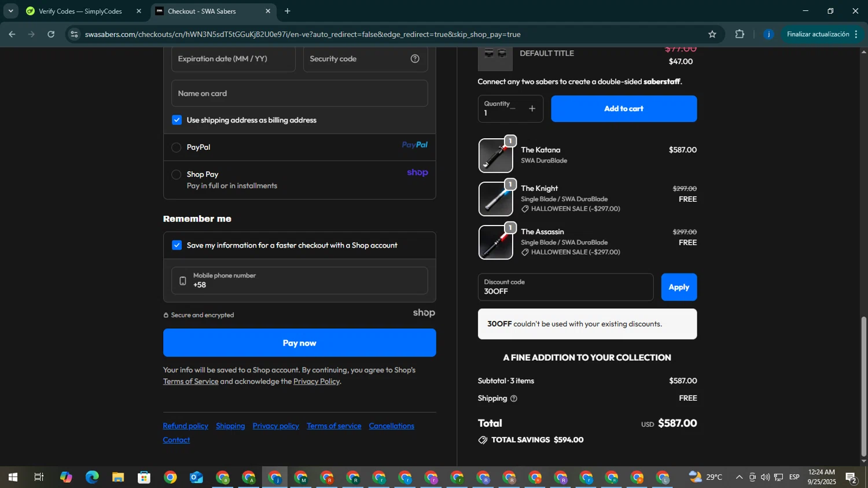Click the browser address bar URL
Screen dimensions: 868x488
(303, 34)
